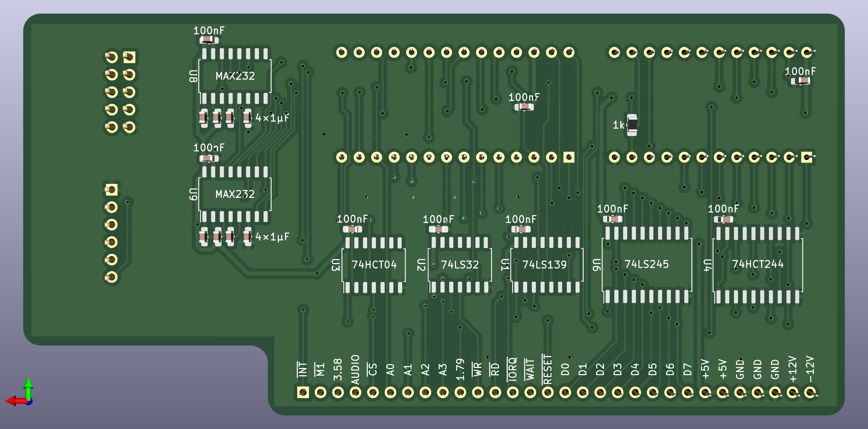868x429 pixels.
Task: Click the red X-axis arrow gizmo
Action: [x=14, y=401]
